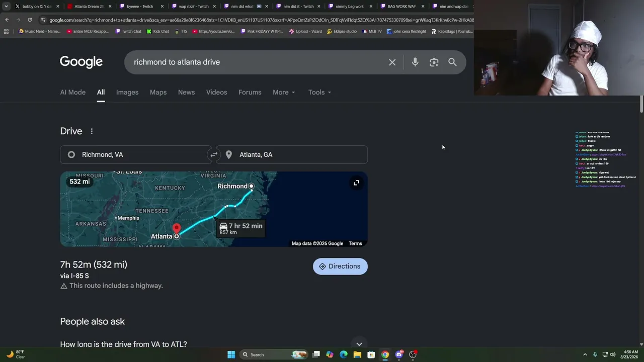644x362 pixels.
Task: Switch to the News tab
Action: [186, 93]
